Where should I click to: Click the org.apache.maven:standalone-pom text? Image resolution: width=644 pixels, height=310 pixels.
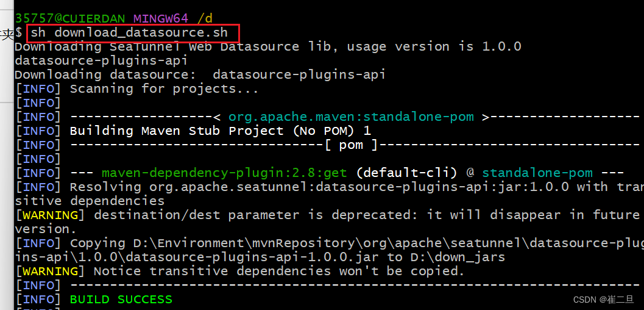pos(350,117)
